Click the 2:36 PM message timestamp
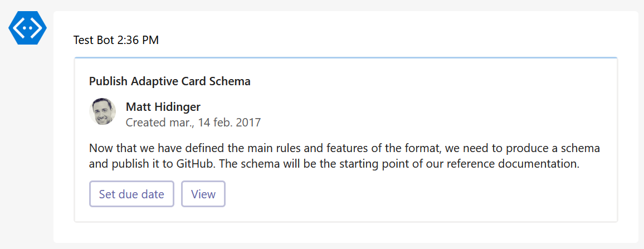 coord(138,40)
